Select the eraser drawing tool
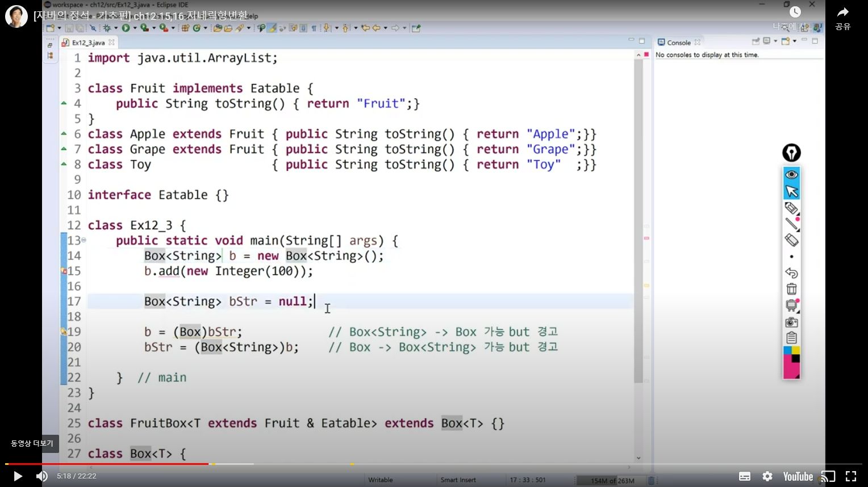Image resolution: width=868 pixels, height=487 pixels. pyautogui.click(x=791, y=240)
